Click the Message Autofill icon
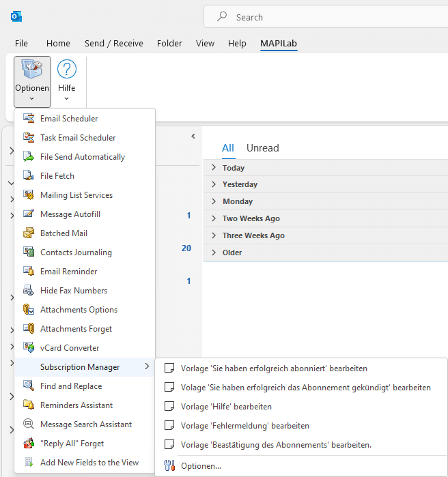 (x=29, y=214)
